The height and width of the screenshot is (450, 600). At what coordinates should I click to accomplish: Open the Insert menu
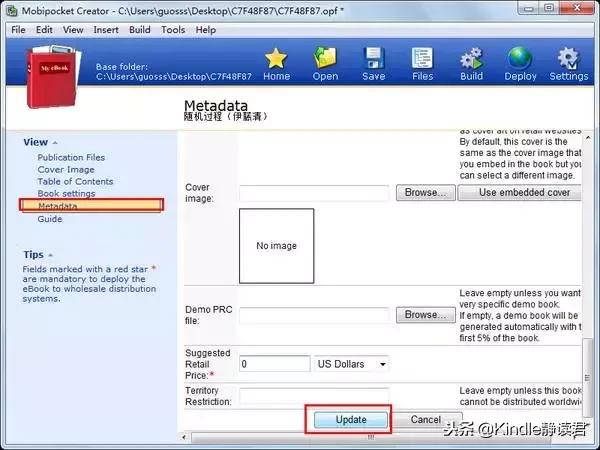pyautogui.click(x=106, y=30)
